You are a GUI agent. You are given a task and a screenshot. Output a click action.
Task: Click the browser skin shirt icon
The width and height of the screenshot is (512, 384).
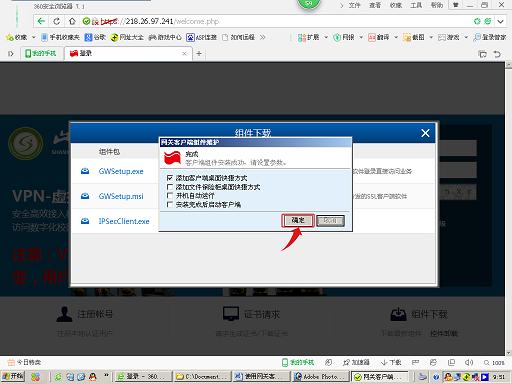click(455, 5)
